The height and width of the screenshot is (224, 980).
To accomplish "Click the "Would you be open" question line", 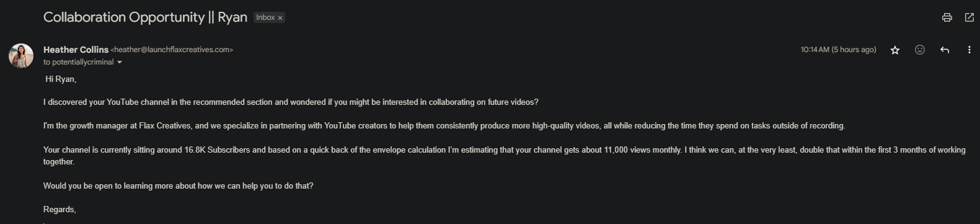I will [178, 186].
